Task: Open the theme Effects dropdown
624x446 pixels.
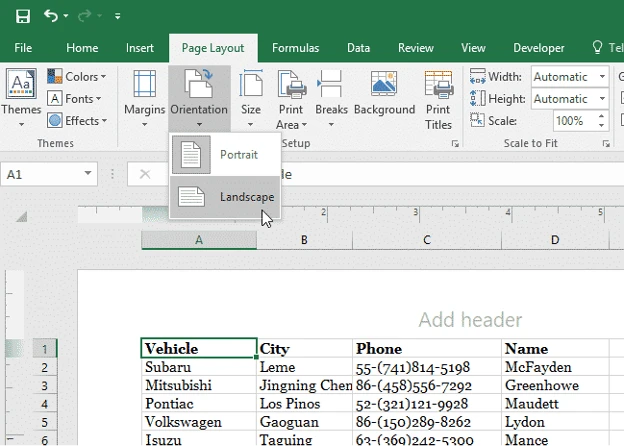Action: [x=77, y=120]
